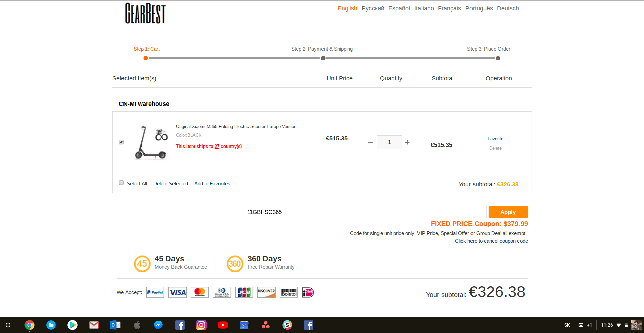Uncheck the scooter item checkbox
The width and height of the screenshot is (644, 333).
pyautogui.click(x=121, y=142)
